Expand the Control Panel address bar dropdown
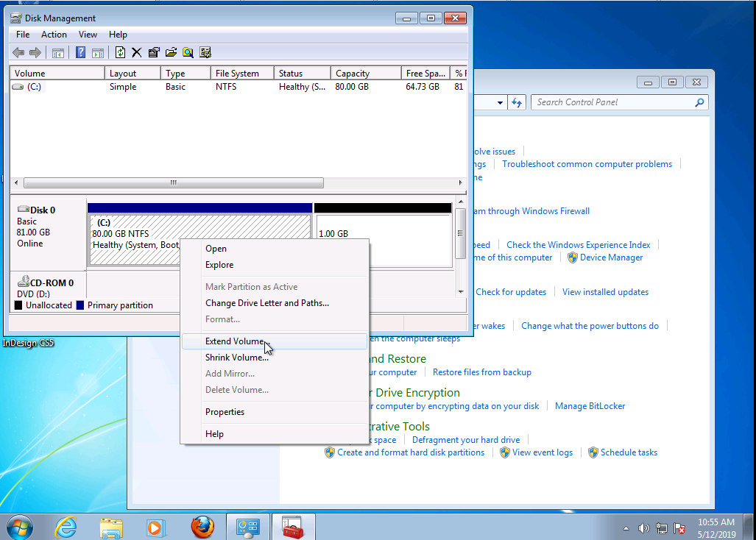This screenshot has height=540, width=756. [500, 103]
